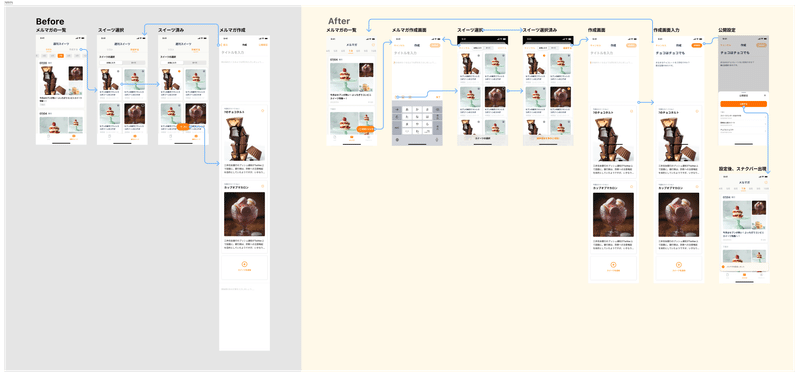
Task: Tap the orange pill button in 作成画面入力
Action: click(x=696, y=45)
